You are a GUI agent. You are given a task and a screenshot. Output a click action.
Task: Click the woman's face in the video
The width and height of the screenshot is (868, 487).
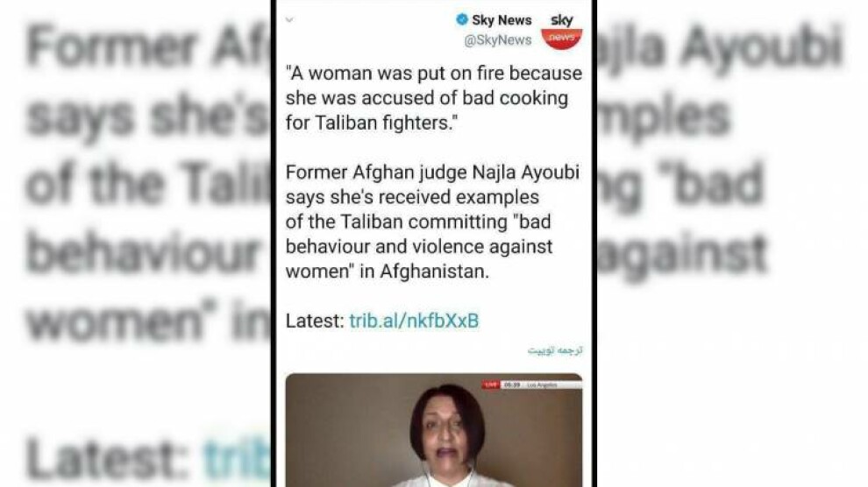tap(449, 427)
